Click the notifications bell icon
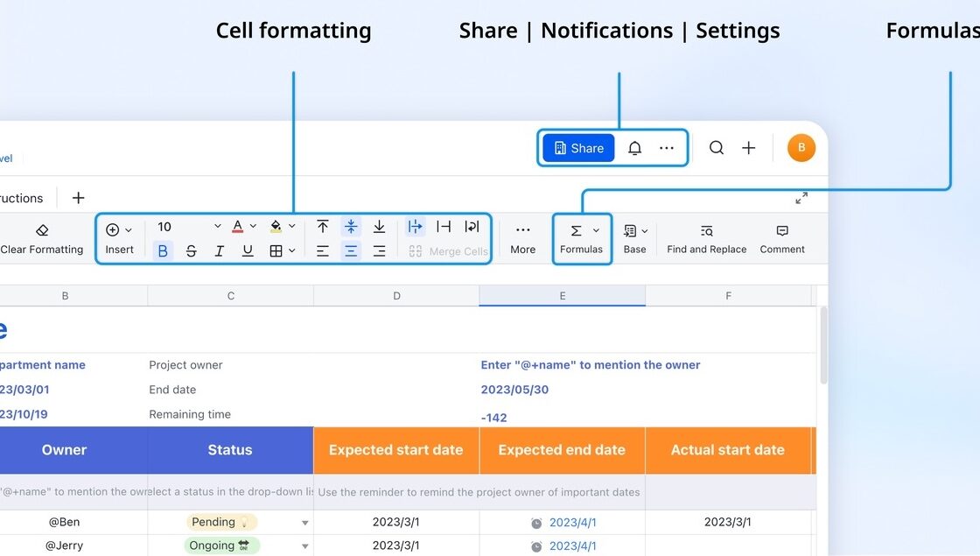This screenshot has width=980, height=556. (x=635, y=148)
